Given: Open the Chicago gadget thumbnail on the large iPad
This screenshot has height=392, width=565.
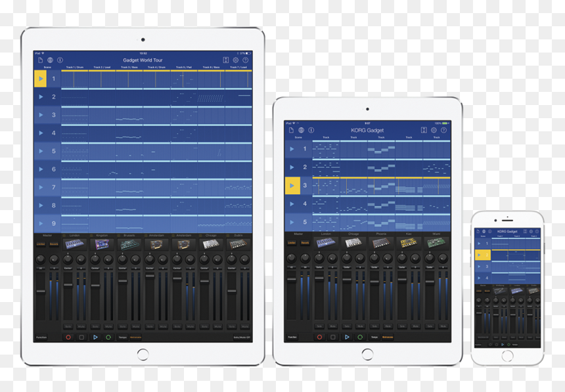Looking at the screenshot, I should pyautogui.click(x=211, y=245).
